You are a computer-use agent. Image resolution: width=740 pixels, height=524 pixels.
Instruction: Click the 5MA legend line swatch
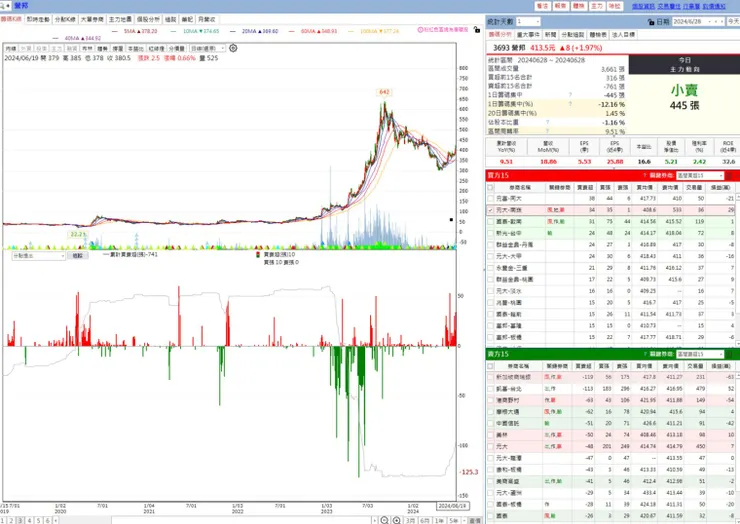(x=115, y=31)
